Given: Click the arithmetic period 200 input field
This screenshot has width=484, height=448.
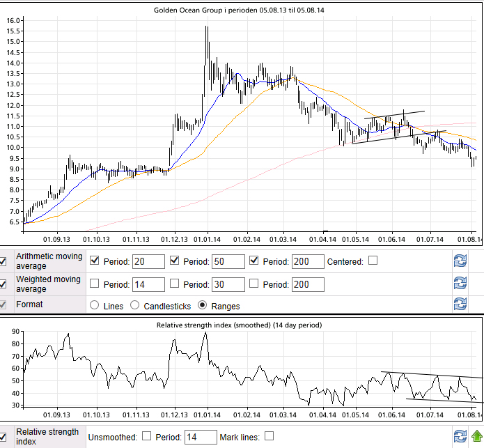Looking at the screenshot, I should coord(309,261).
